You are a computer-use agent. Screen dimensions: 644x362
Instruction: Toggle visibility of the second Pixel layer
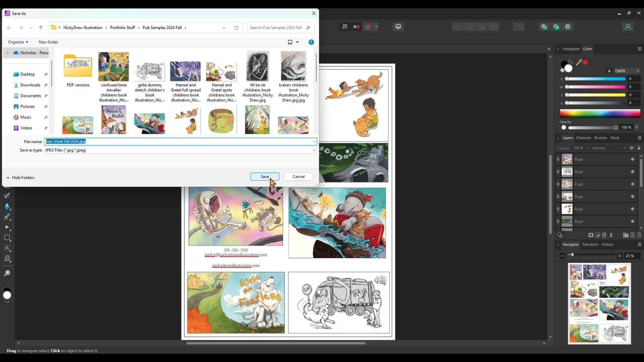coord(633,172)
